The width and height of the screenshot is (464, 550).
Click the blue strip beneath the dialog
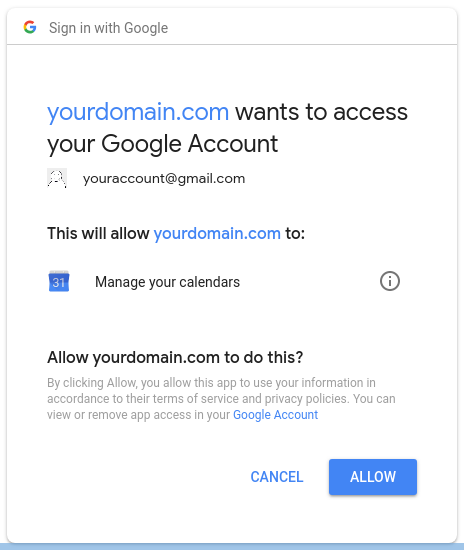click(x=232, y=546)
